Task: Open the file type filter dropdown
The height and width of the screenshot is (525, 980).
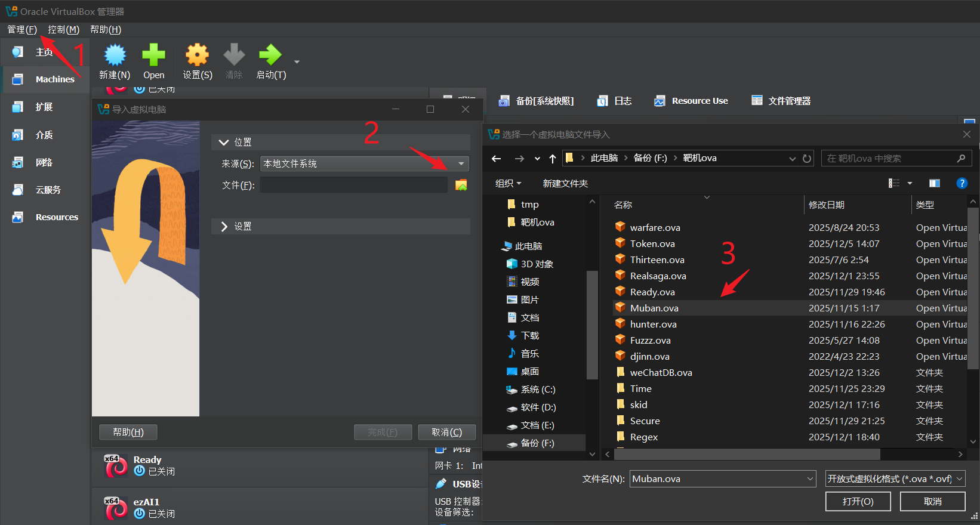Action: 895,479
